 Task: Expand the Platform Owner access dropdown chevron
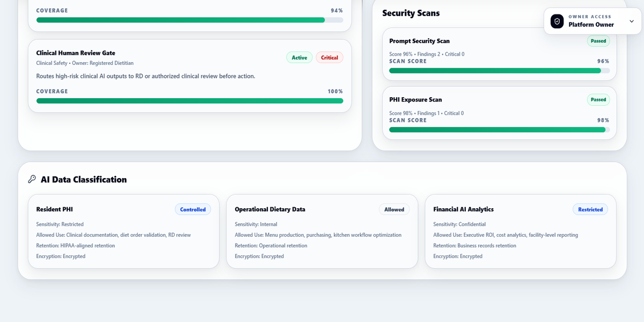click(x=632, y=21)
